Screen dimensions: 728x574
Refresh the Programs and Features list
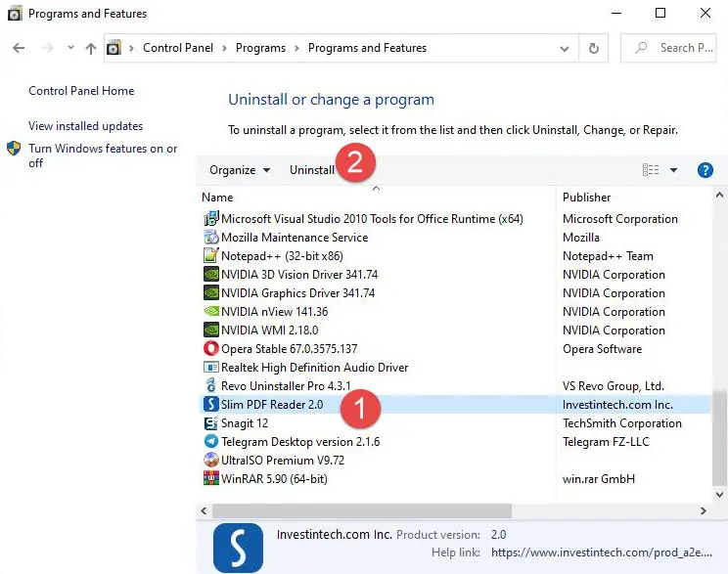coord(593,48)
